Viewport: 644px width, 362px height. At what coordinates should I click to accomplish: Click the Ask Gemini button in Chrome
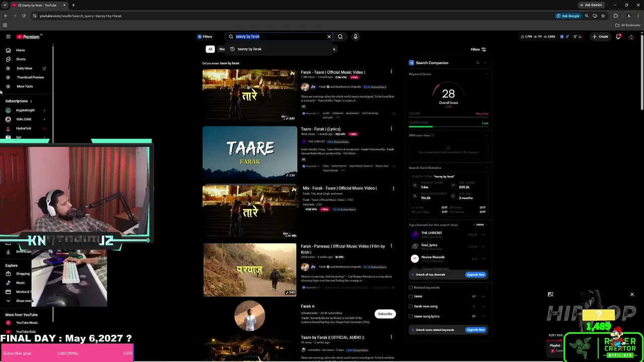click(591, 5)
